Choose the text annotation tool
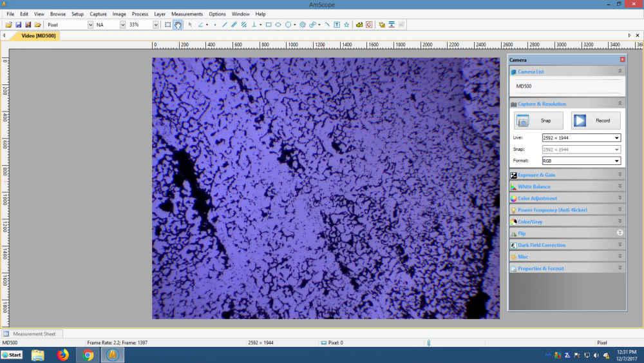644x363 pixels. click(x=337, y=25)
